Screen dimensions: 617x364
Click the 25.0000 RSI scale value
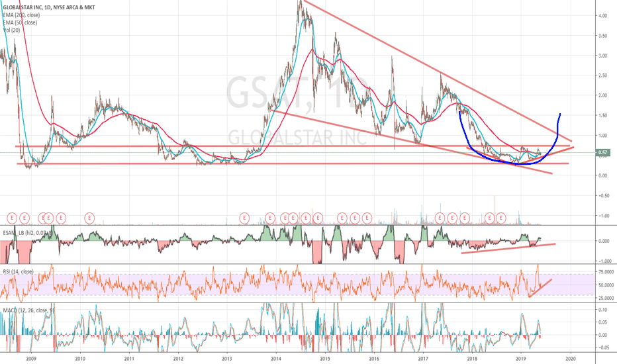[x=606, y=298]
